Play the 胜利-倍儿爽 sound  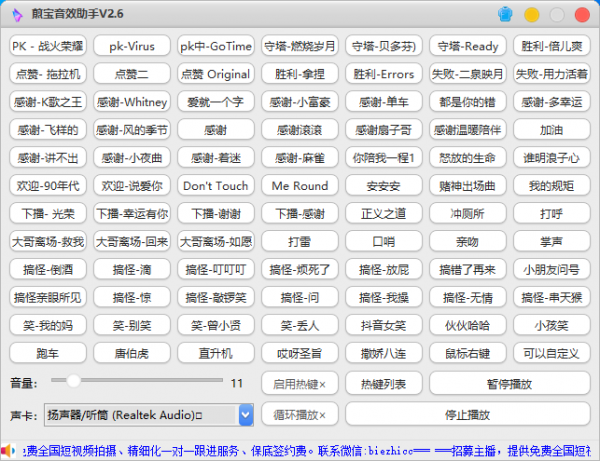[552, 46]
